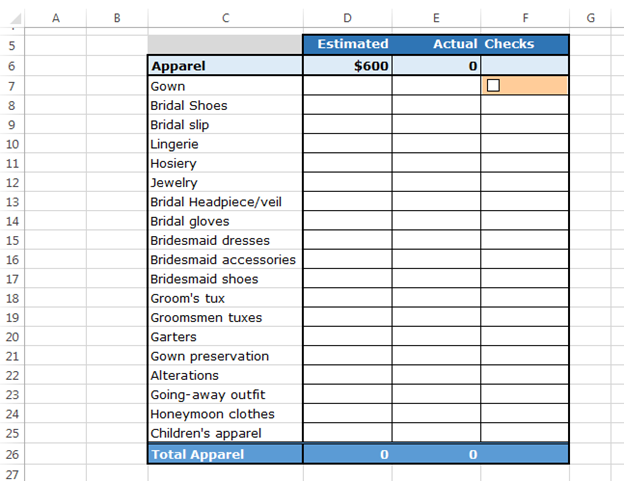This screenshot has height=481, width=624.
Task: Select the Bridal Headpiece/veil cell
Action: 225,202
